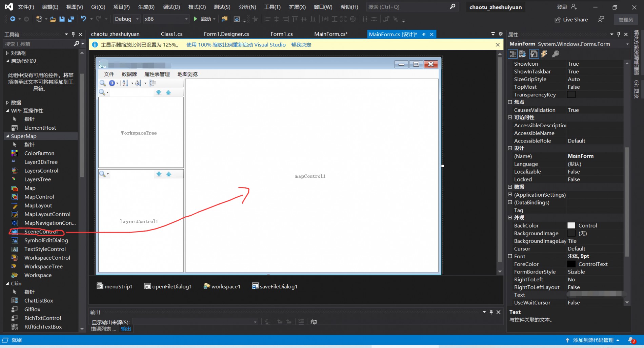Open the 数据源 menu on the form
This screenshot has height=348, width=644.
129,74
